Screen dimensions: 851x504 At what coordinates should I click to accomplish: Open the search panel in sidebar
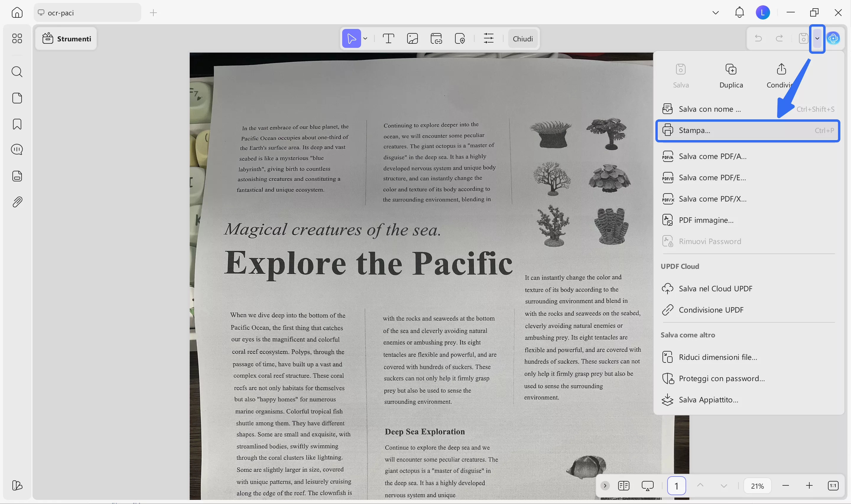[17, 72]
